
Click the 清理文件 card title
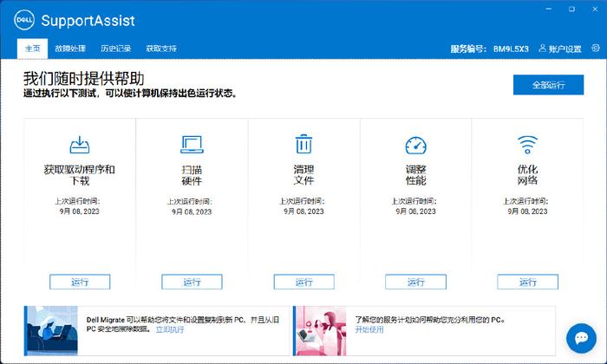[x=303, y=175]
